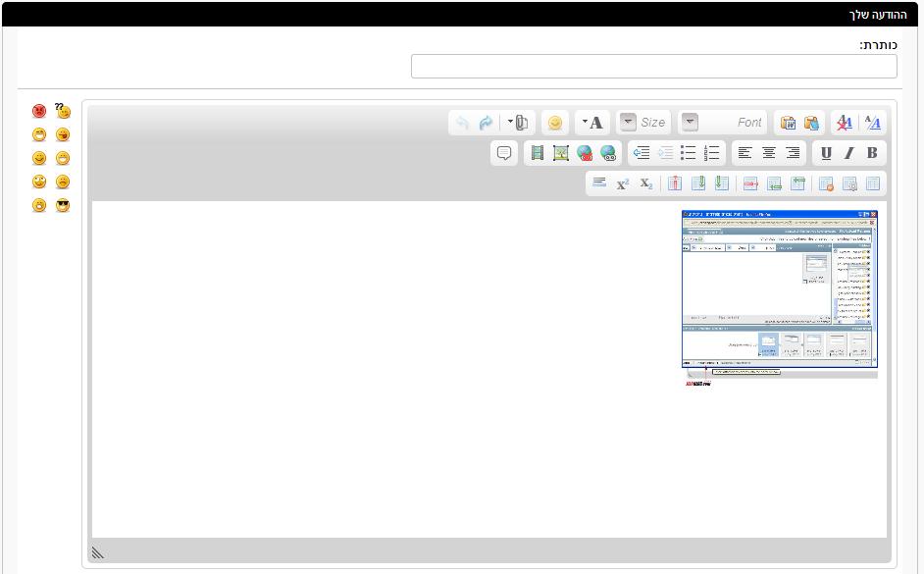Click the title input field
924x574 pixels.
click(x=653, y=67)
